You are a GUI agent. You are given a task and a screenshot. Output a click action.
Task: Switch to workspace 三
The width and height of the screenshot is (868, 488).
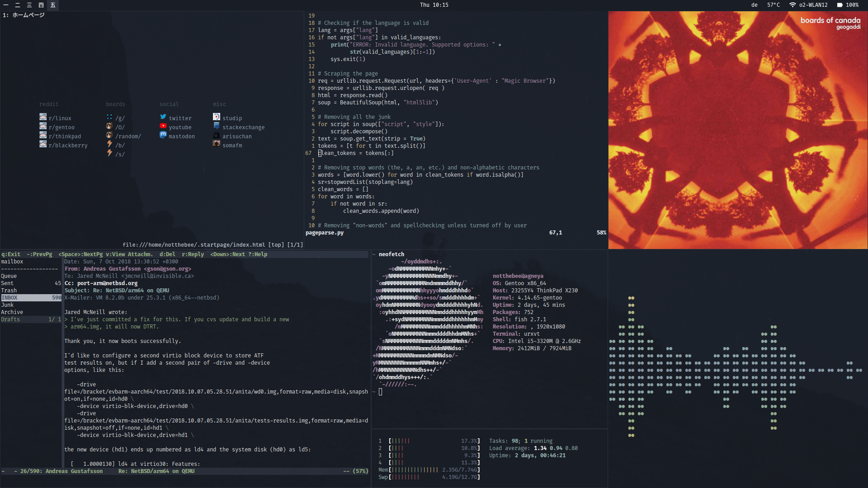point(29,5)
